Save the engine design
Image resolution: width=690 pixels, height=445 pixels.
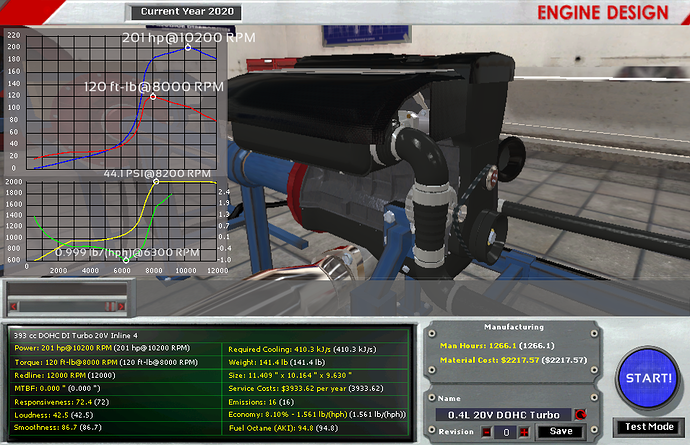561,432
